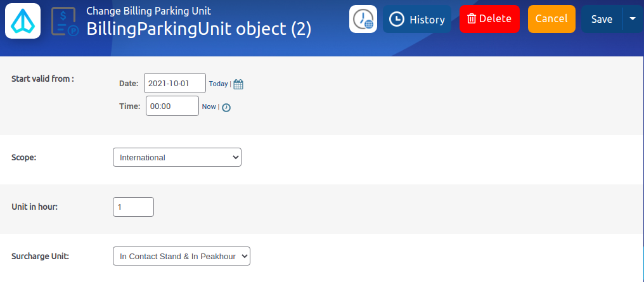
Task: Expand the Surcharge Unit dropdown
Action: click(x=182, y=256)
